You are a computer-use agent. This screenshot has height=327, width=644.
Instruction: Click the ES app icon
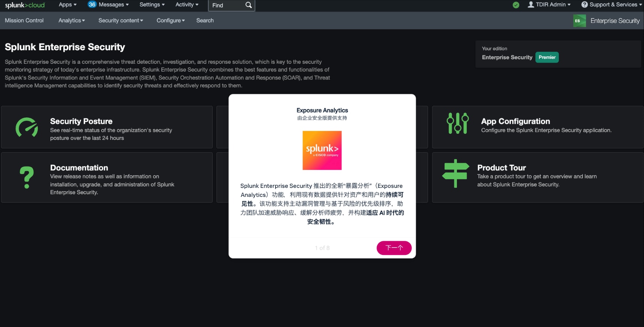pos(580,21)
